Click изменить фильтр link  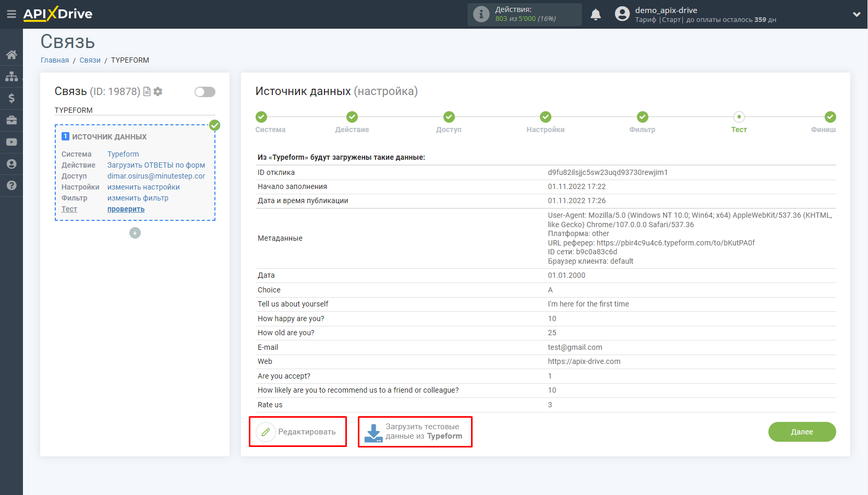138,198
